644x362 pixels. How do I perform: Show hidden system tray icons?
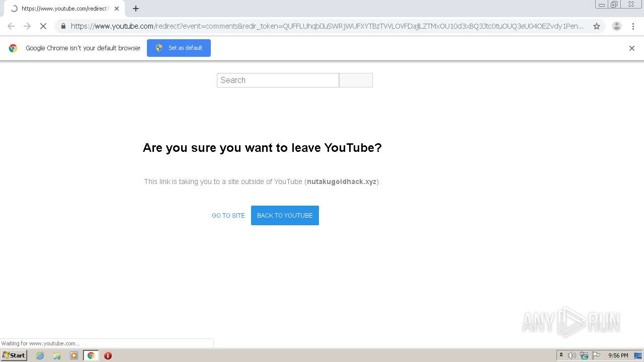[561, 355]
